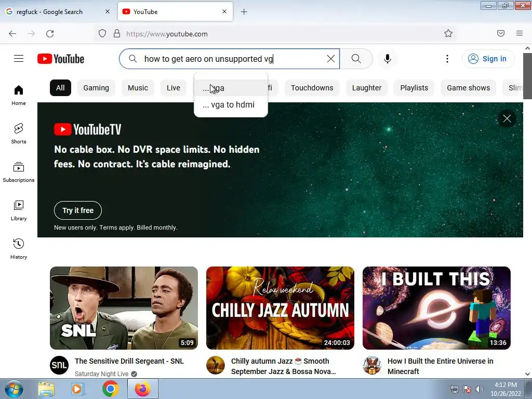Open Subscriptions in the sidebar

click(19, 172)
